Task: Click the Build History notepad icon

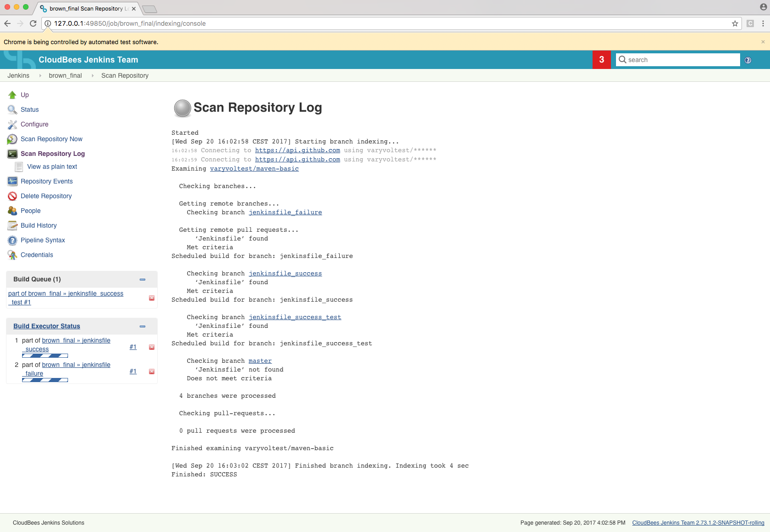Action: (x=12, y=225)
